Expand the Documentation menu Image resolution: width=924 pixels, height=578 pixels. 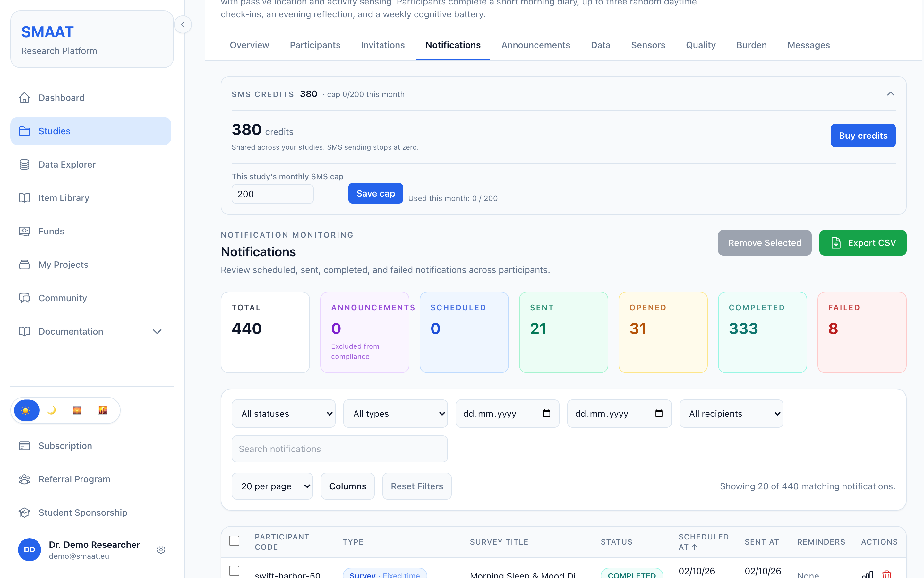tap(91, 331)
